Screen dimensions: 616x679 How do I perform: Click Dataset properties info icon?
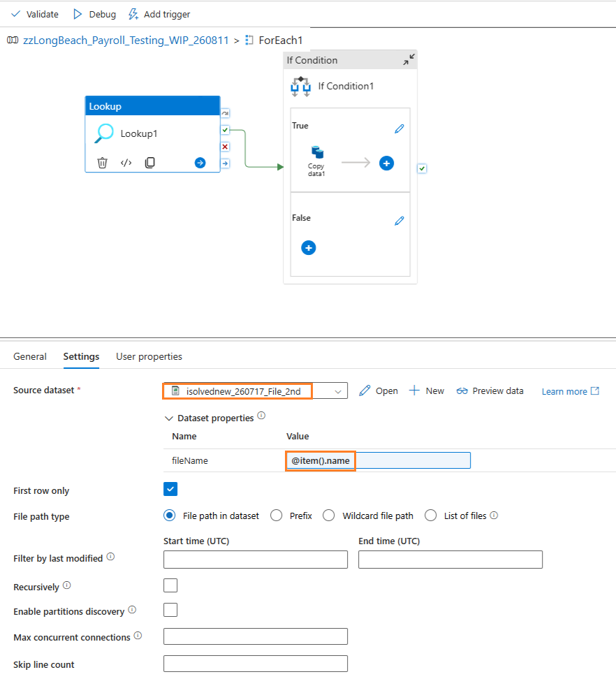click(x=261, y=416)
